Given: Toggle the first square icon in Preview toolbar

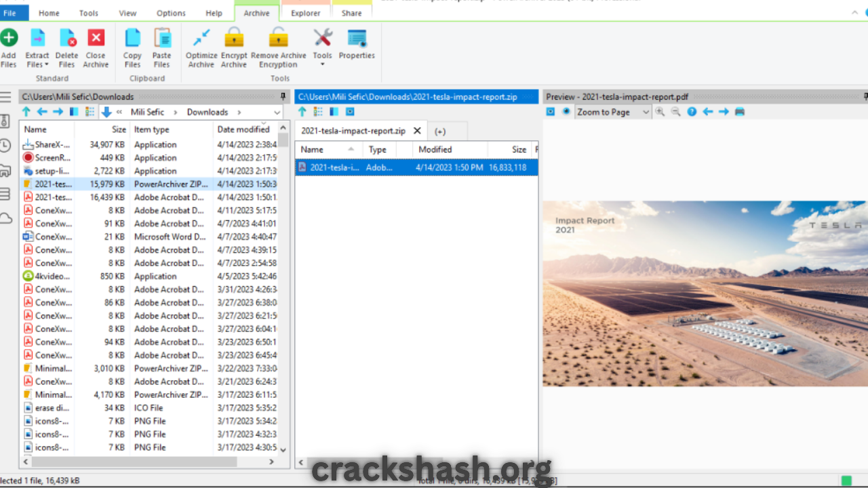Looking at the screenshot, I should (x=551, y=112).
